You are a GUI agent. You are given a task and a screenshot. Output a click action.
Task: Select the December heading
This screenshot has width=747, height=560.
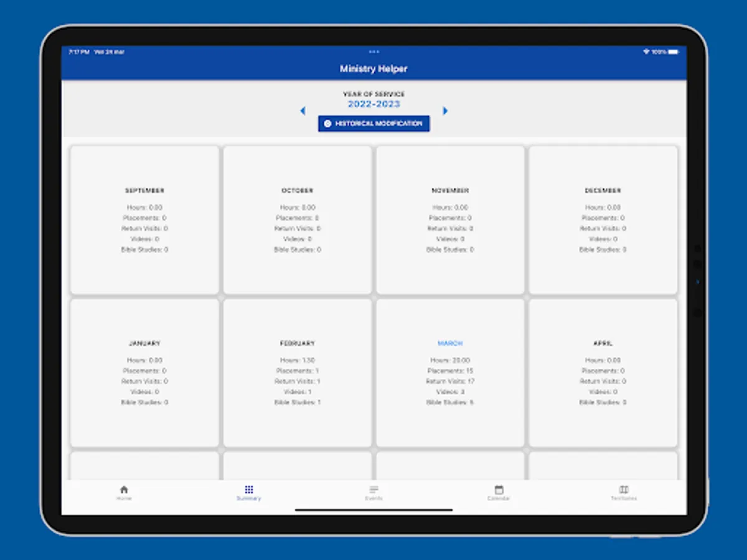(603, 190)
